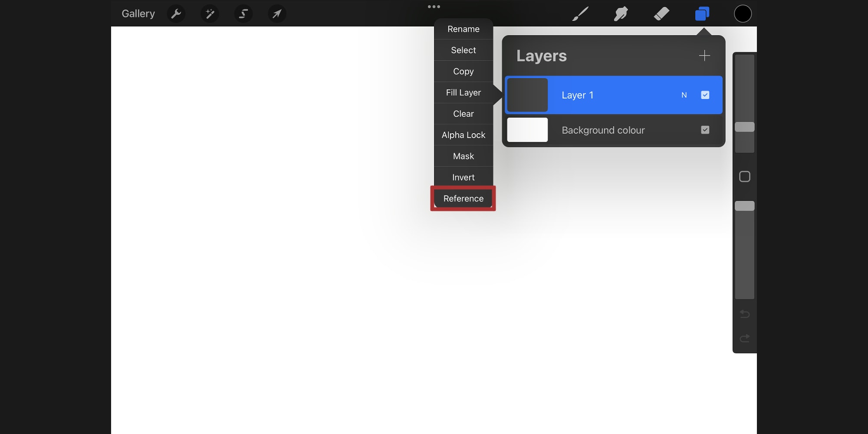This screenshot has height=434, width=868.
Task: Open the blend mode for Layer 1
Action: click(684, 95)
